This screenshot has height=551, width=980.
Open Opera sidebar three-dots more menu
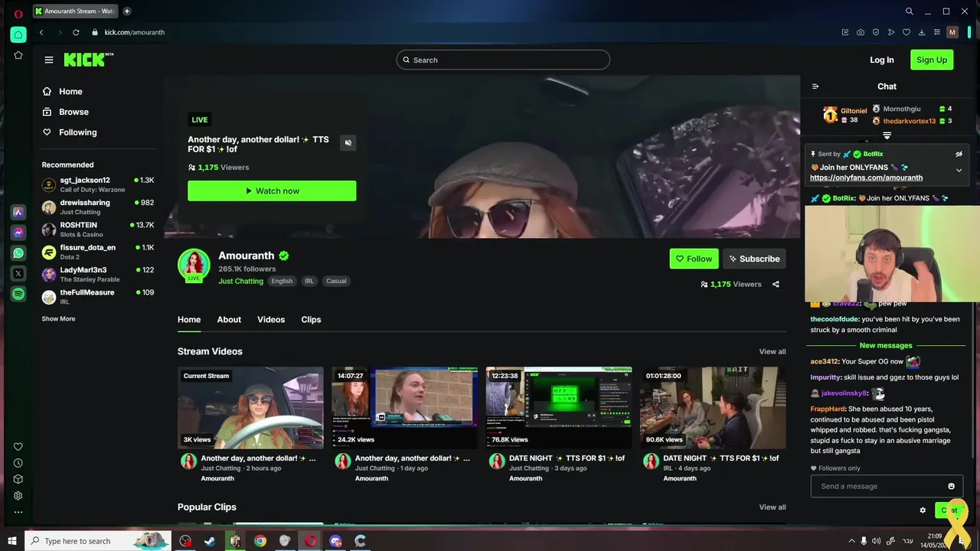click(18, 512)
